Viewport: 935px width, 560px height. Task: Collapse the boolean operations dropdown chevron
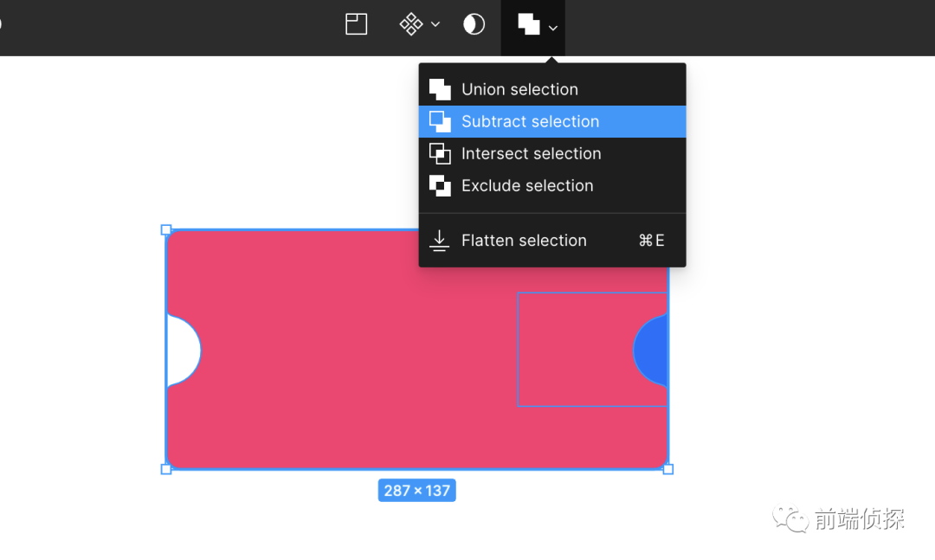(x=552, y=28)
